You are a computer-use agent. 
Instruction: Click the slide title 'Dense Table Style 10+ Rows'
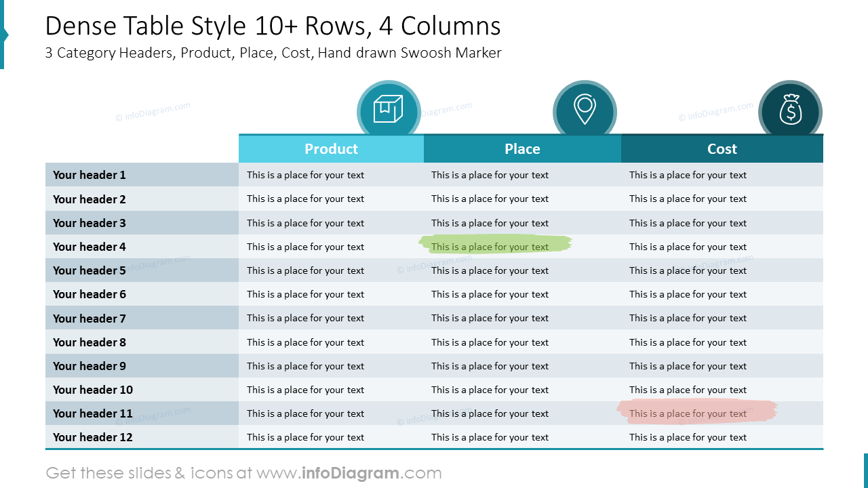[x=273, y=26]
